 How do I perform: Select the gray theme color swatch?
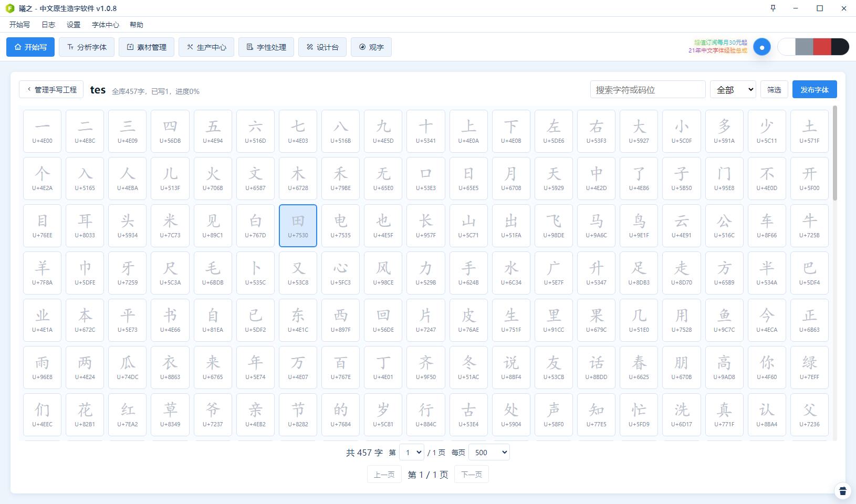tap(804, 47)
